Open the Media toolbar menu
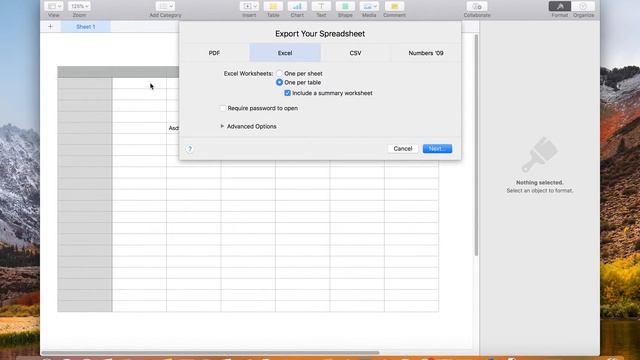The width and height of the screenshot is (640, 360). 369,7
